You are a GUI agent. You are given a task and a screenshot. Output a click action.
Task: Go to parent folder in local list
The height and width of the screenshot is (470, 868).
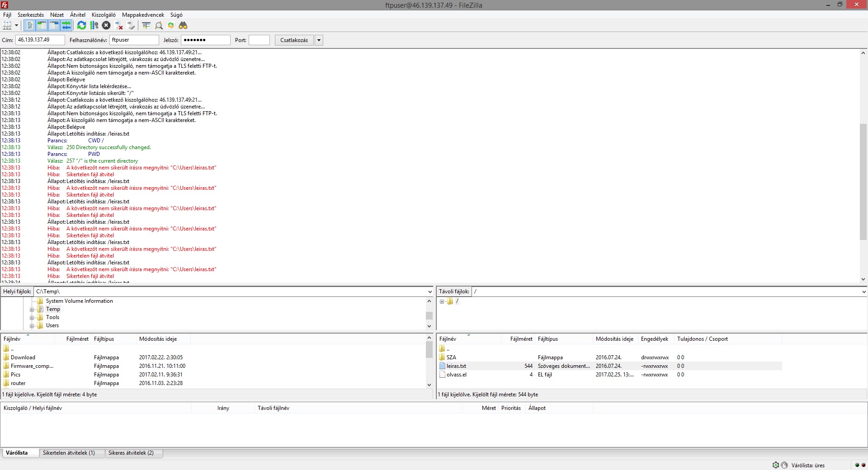[x=8, y=349]
